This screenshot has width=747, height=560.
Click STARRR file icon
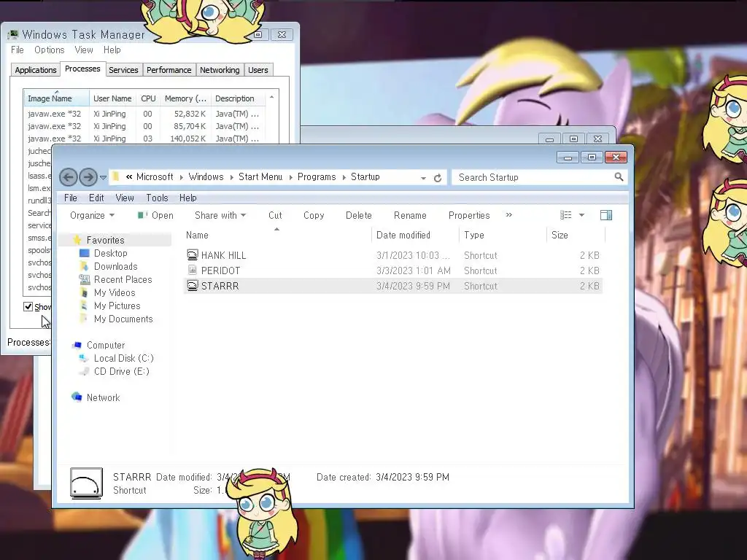[192, 285]
